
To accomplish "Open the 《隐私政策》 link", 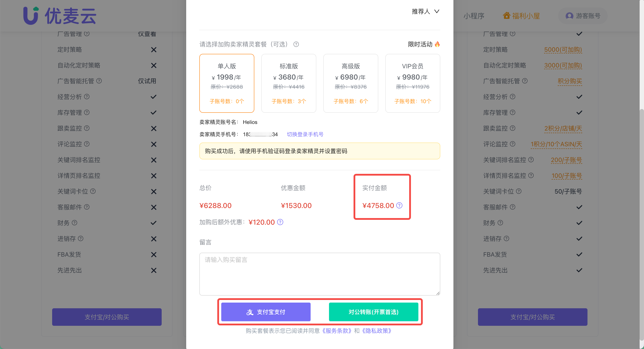I will click(x=377, y=331).
